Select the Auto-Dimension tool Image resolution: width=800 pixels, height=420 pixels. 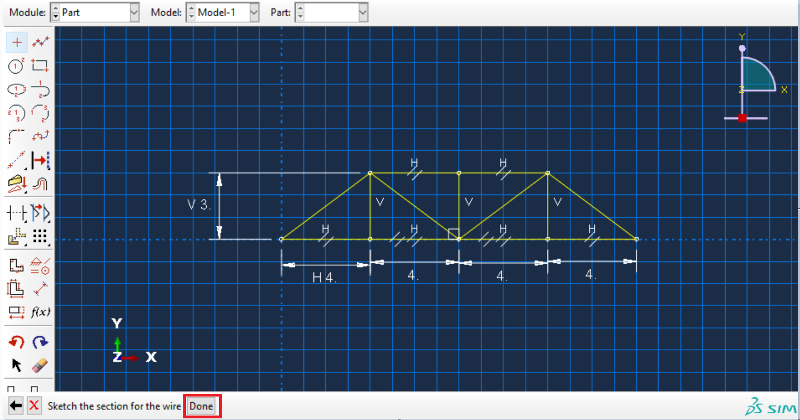[16, 289]
